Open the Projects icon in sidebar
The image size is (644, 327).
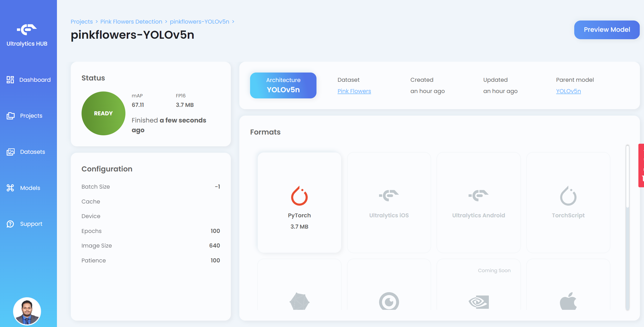[11, 116]
